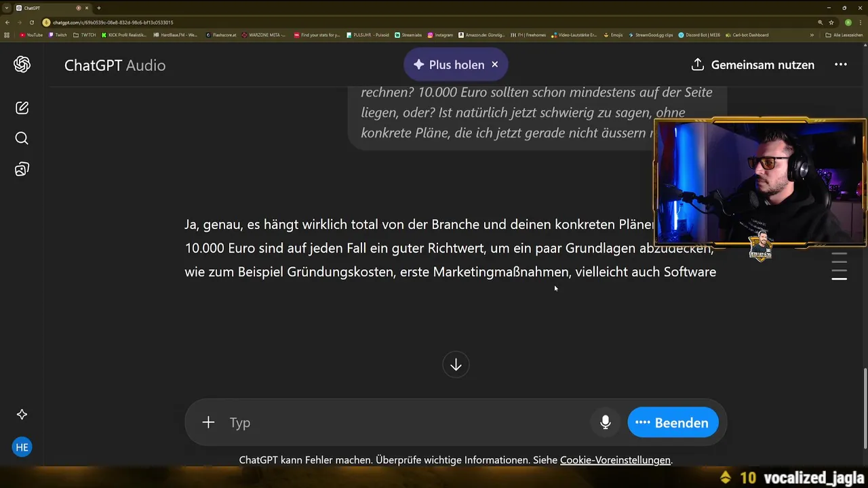Jump to latest message with the down arrow
This screenshot has width=868, height=488.
(x=456, y=365)
